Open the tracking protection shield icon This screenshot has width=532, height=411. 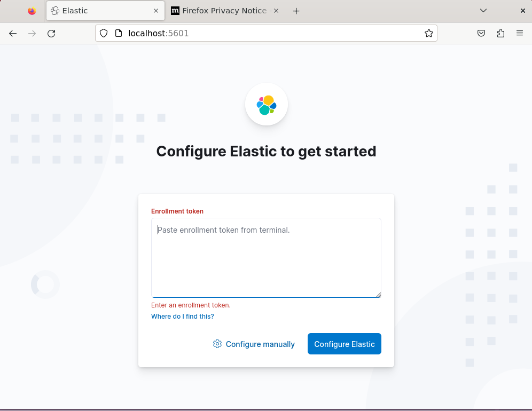coord(104,33)
